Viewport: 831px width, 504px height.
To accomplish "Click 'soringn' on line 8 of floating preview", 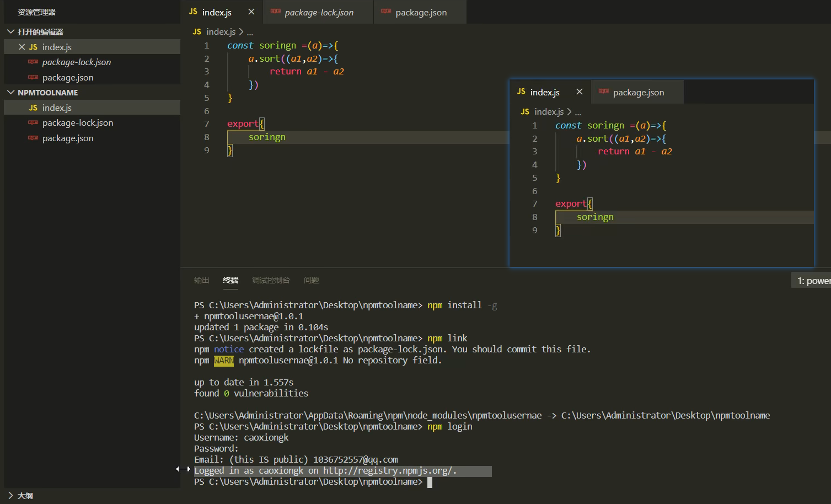I will pos(595,217).
